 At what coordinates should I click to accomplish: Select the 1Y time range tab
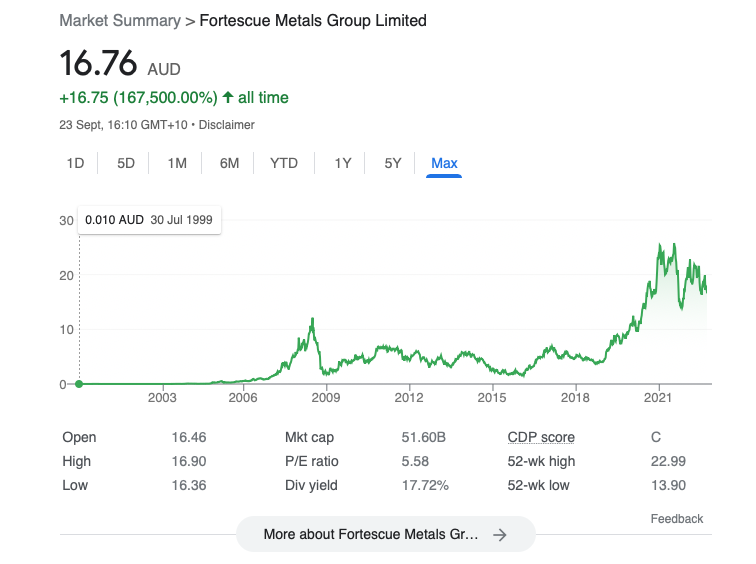coord(343,163)
